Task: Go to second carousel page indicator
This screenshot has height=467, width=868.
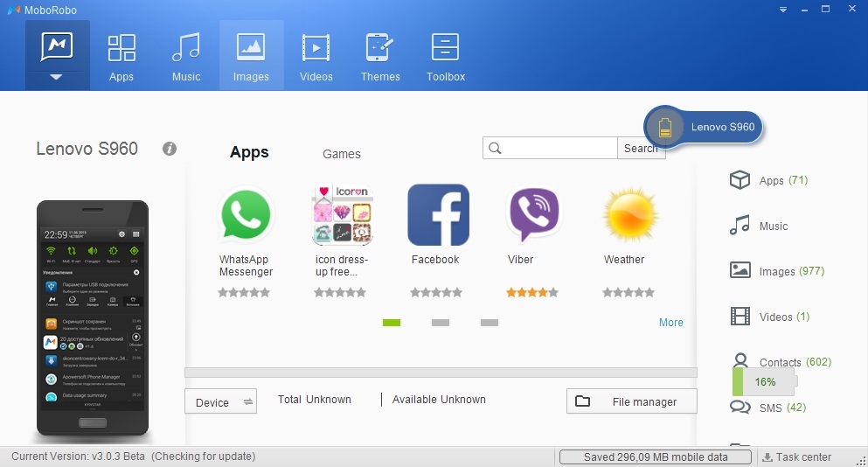Action: pyautogui.click(x=440, y=323)
